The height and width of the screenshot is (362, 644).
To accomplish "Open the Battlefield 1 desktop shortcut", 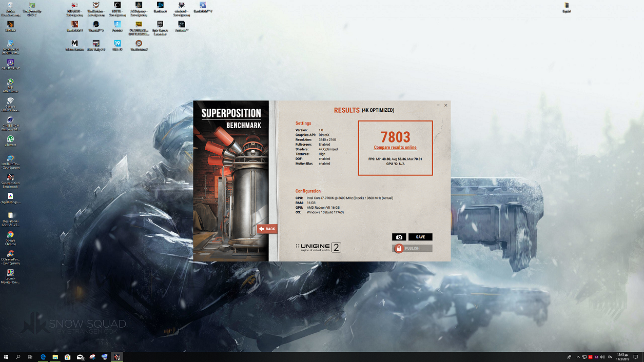I will 74,26.
